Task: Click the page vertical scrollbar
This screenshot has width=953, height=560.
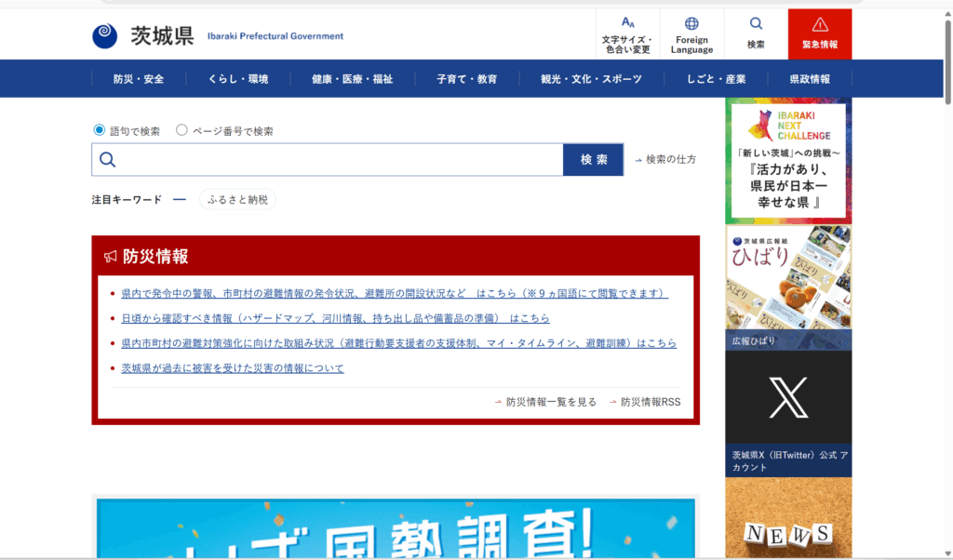Action: (x=947, y=279)
